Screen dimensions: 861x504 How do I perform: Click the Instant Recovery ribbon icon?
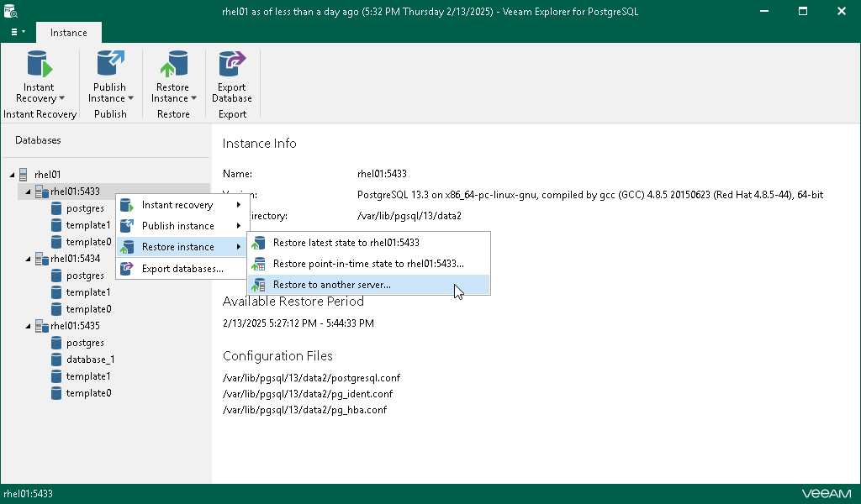point(39,65)
